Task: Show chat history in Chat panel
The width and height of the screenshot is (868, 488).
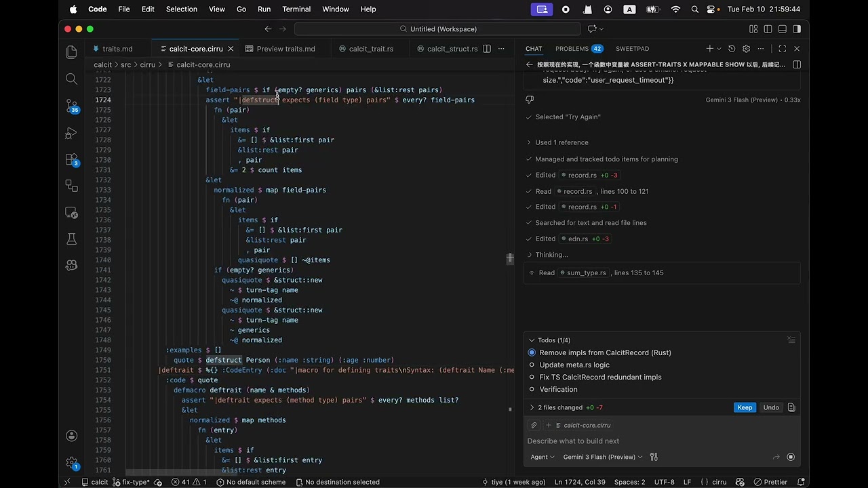Action: coord(732,49)
